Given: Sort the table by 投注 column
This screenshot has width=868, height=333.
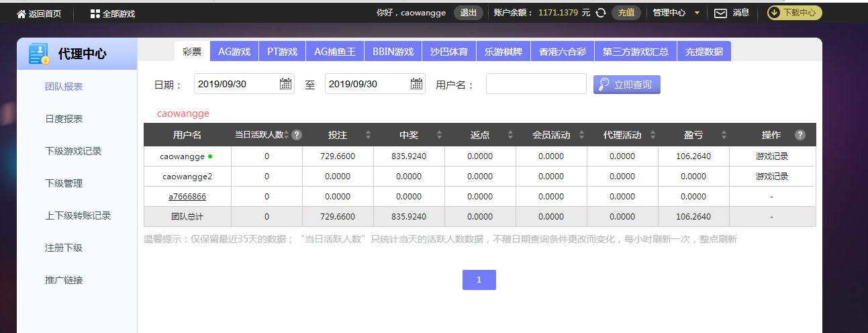Looking at the screenshot, I should (x=368, y=135).
